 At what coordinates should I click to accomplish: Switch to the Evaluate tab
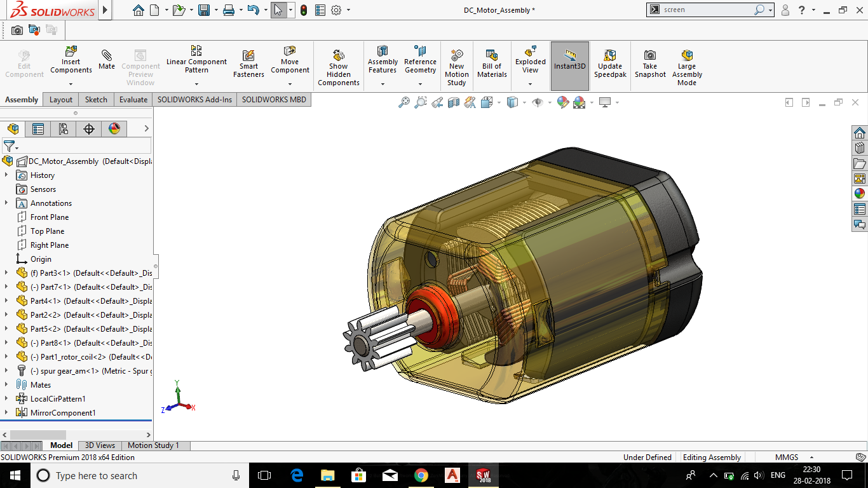tap(133, 99)
